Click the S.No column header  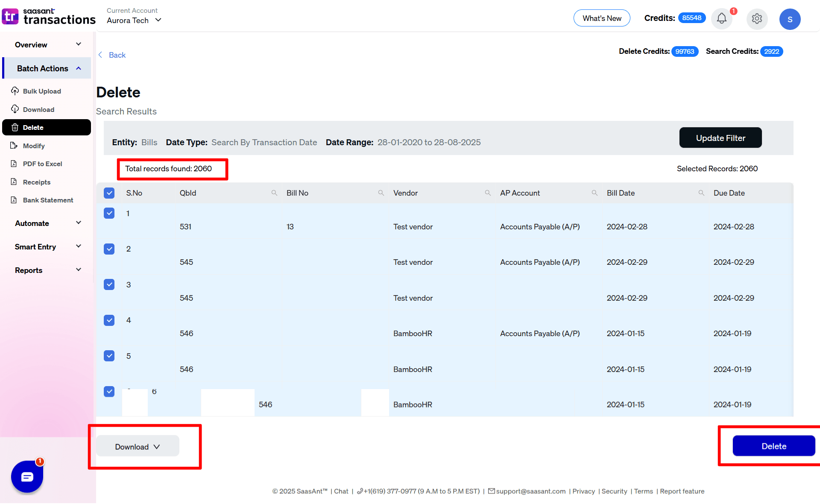134,193
